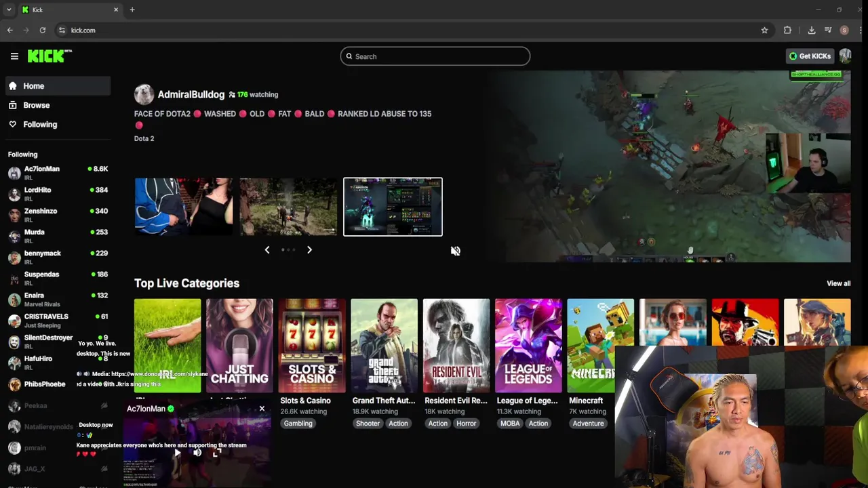Toggle mini player volume
This screenshot has width=868, height=488.
(x=197, y=453)
